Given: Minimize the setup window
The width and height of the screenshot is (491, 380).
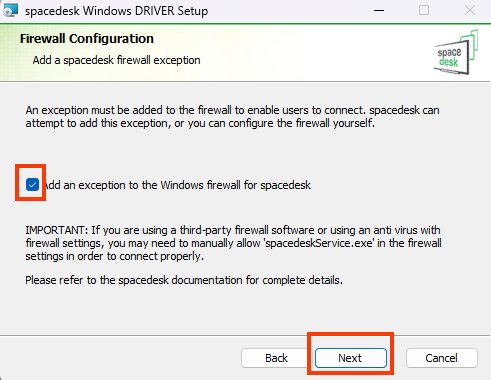Looking at the screenshot, I should coord(379,11).
